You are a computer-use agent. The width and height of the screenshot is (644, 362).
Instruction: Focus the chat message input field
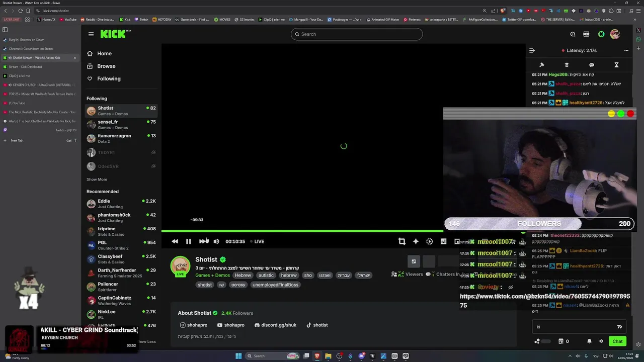[579, 326]
